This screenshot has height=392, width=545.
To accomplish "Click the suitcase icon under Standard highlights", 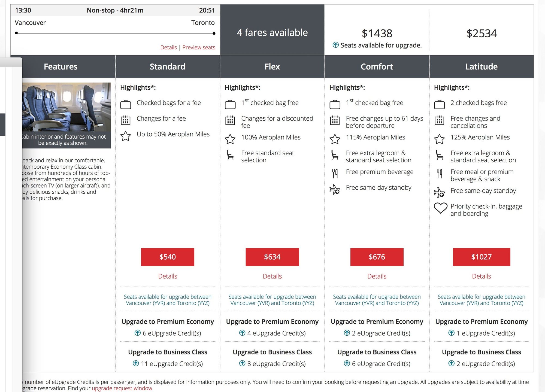I will pyautogui.click(x=126, y=104).
